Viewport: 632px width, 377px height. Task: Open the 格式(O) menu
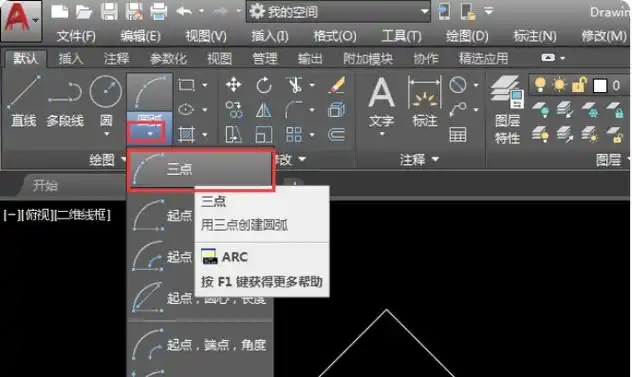(x=335, y=37)
